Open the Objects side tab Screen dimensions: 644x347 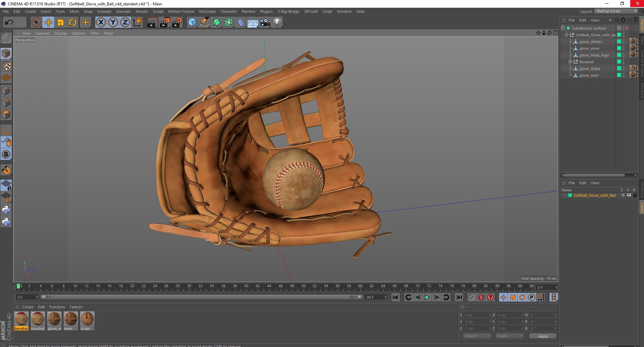click(x=642, y=25)
